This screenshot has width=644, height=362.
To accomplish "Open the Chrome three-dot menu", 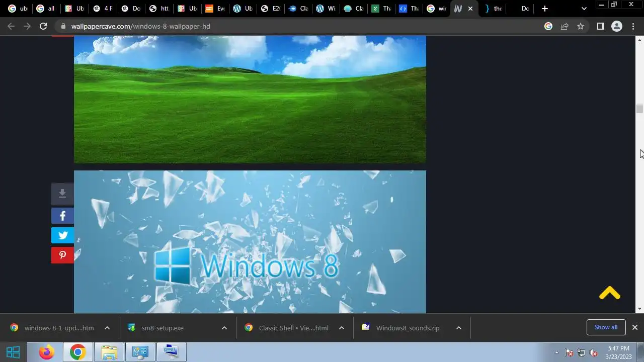I will pos(633,26).
